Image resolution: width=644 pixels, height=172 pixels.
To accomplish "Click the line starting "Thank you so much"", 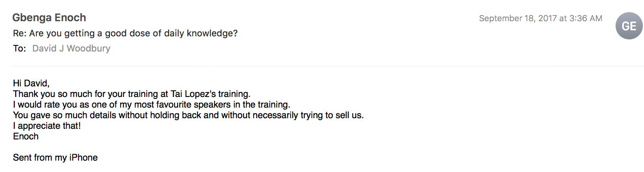I will pyautogui.click(x=132, y=94).
